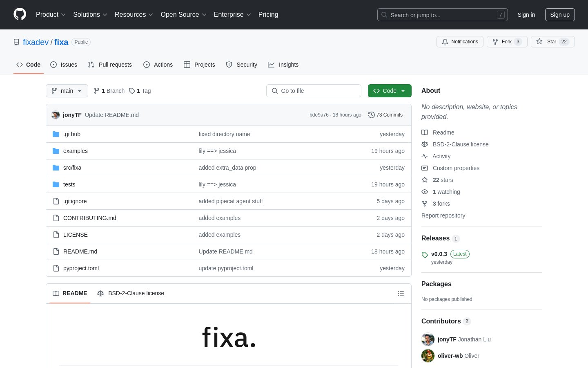Click the scale icon beside BSD-2-Clause license
Image resolution: width=588 pixels, height=368 pixels.
pos(425,144)
